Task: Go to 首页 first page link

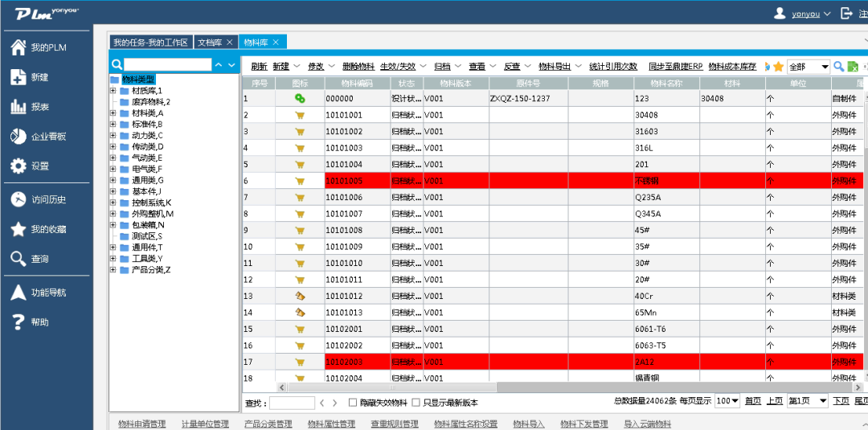Action: pyautogui.click(x=753, y=401)
